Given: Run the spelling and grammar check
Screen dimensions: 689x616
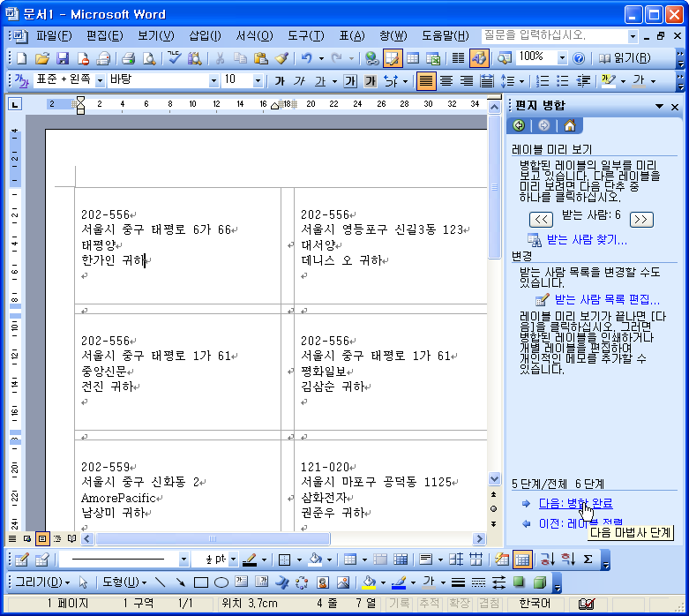Looking at the screenshot, I should point(175,58).
